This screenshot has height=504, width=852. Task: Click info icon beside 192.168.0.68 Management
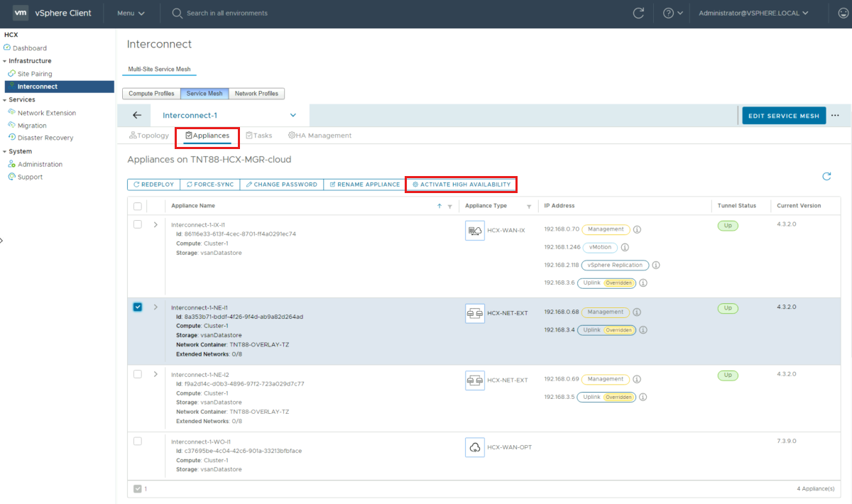coord(637,312)
